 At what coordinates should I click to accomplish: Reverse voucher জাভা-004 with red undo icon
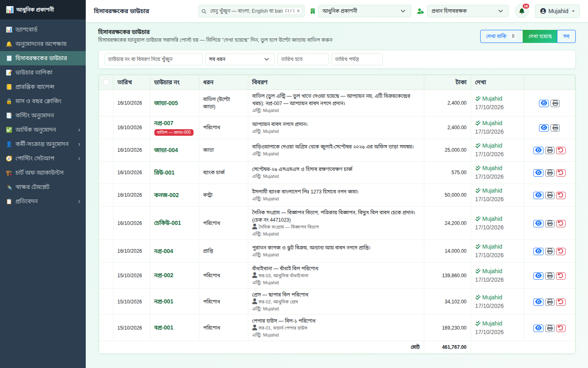click(561, 150)
